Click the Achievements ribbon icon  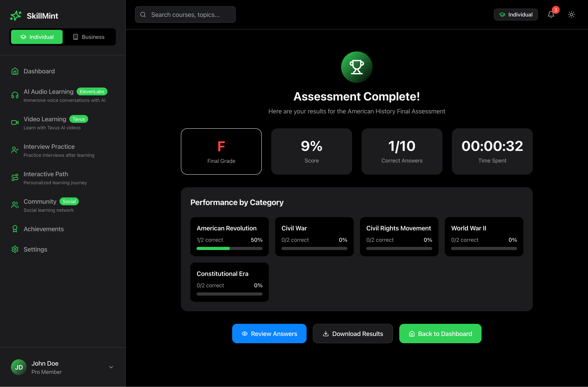point(15,229)
